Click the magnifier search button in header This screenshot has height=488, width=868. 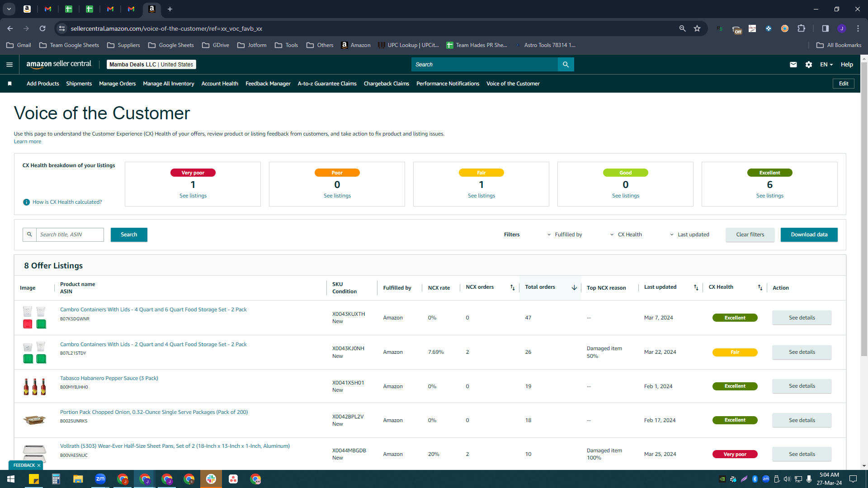566,65
